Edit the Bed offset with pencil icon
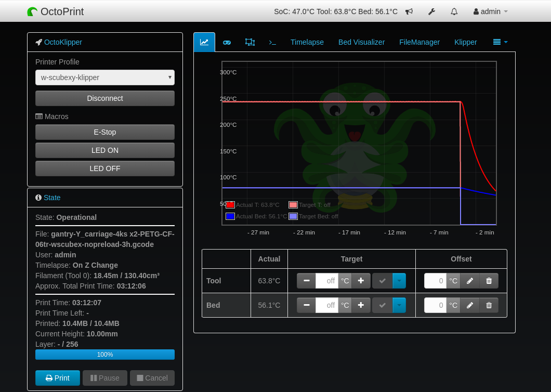551x392 pixels. pyautogui.click(x=470, y=305)
